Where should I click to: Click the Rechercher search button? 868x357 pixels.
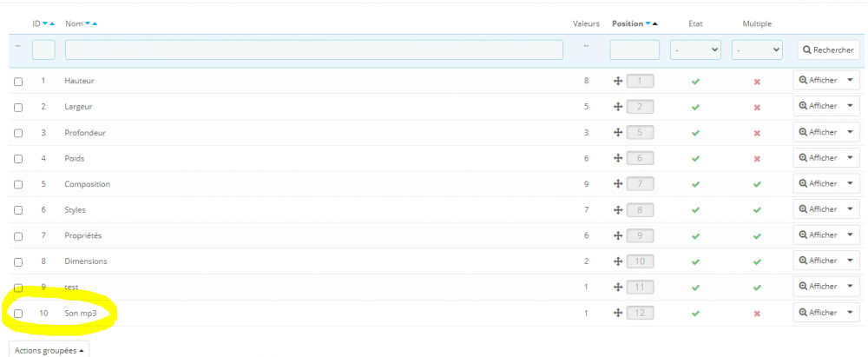pyautogui.click(x=828, y=50)
